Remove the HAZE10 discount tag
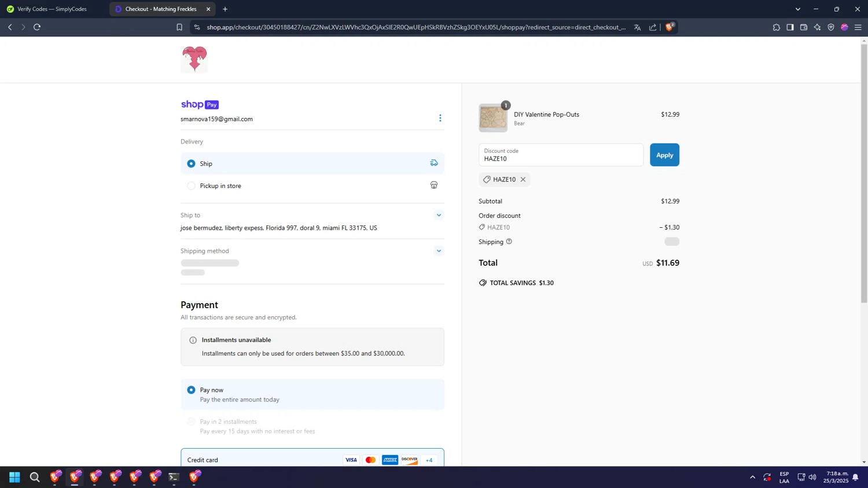 [x=523, y=179]
